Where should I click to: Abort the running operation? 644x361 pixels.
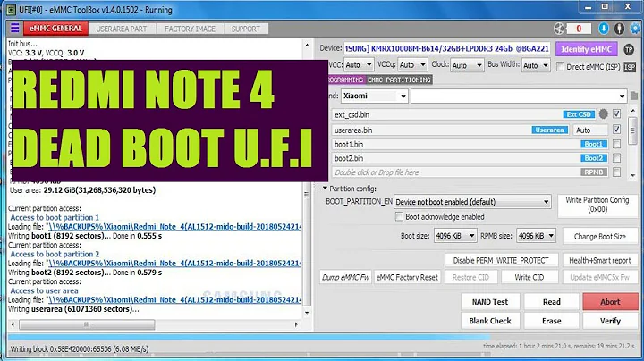pos(610,302)
